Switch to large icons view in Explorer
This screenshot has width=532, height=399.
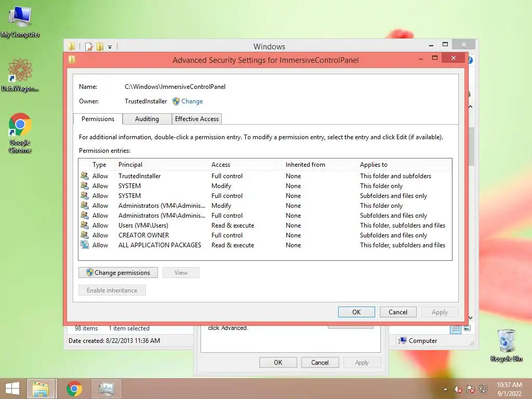point(467,328)
